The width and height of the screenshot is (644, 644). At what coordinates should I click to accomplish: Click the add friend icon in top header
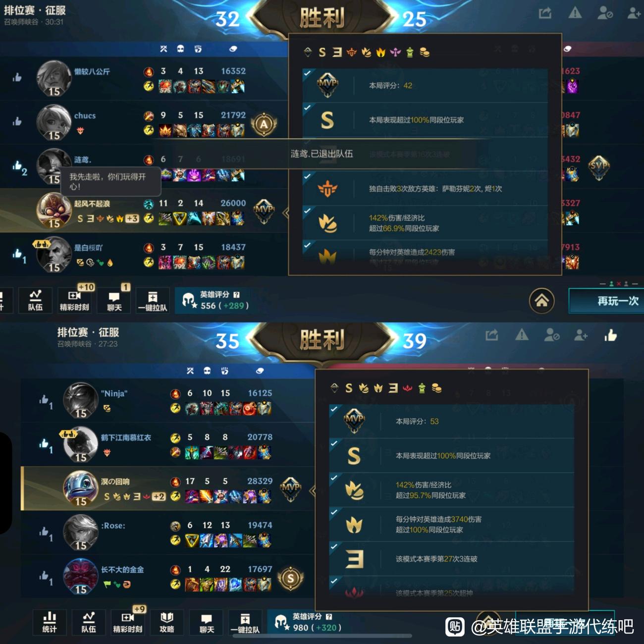pyautogui.click(x=634, y=13)
